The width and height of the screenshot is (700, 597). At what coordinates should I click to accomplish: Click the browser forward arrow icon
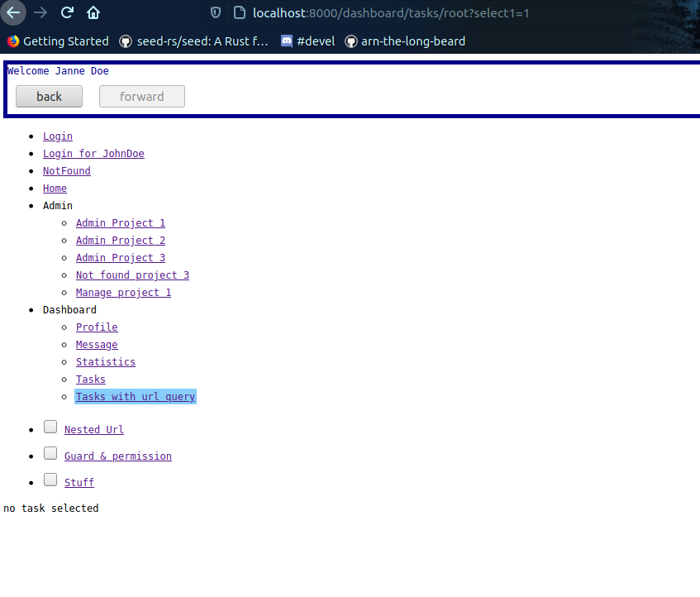pyautogui.click(x=40, y=12)
